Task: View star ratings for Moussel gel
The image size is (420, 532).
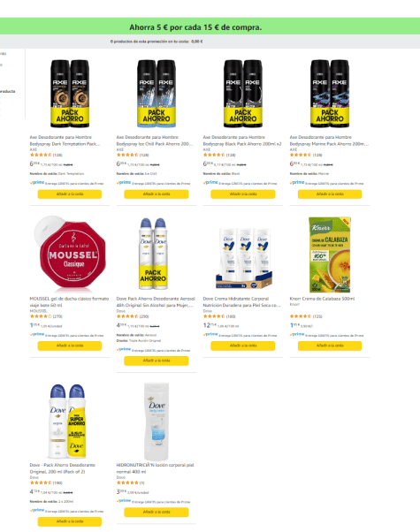Action: 41,316
